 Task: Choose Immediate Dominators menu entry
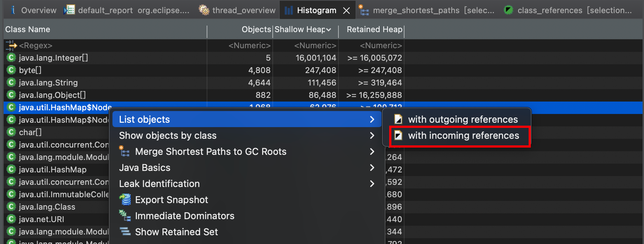point(247,216)
